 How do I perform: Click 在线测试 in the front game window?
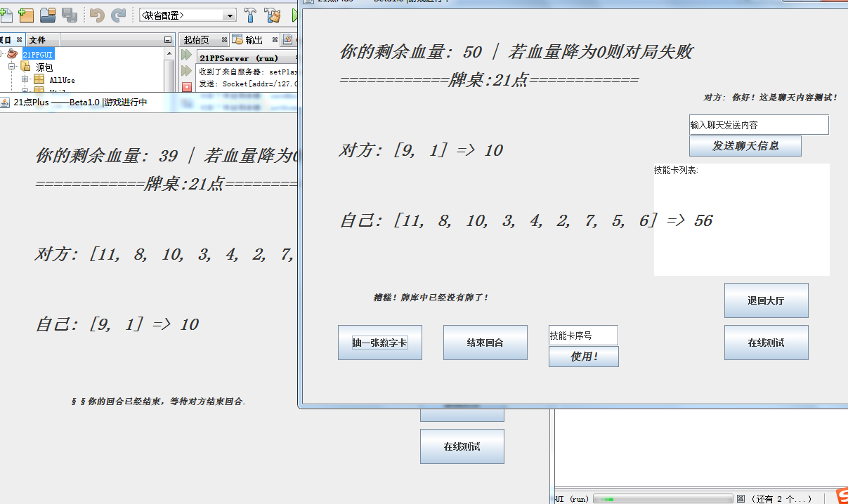[x=767, y=343]
